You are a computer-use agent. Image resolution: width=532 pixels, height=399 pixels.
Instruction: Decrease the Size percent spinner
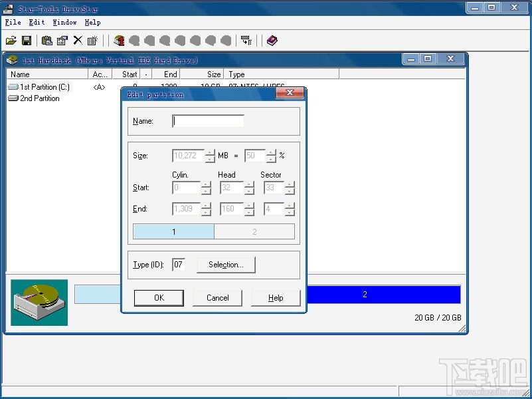click(271, 159)
